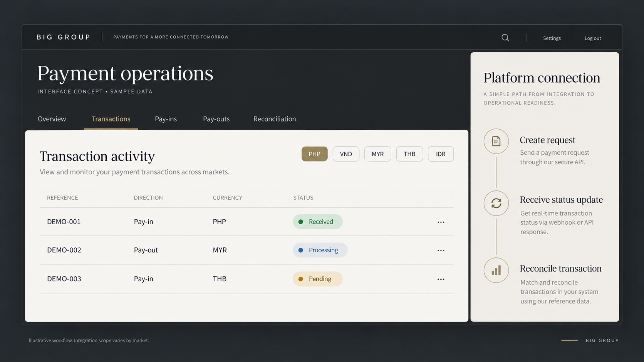Click the Receive status update heading
Viewport: 644px width, 362px height.
pos(561,200)
